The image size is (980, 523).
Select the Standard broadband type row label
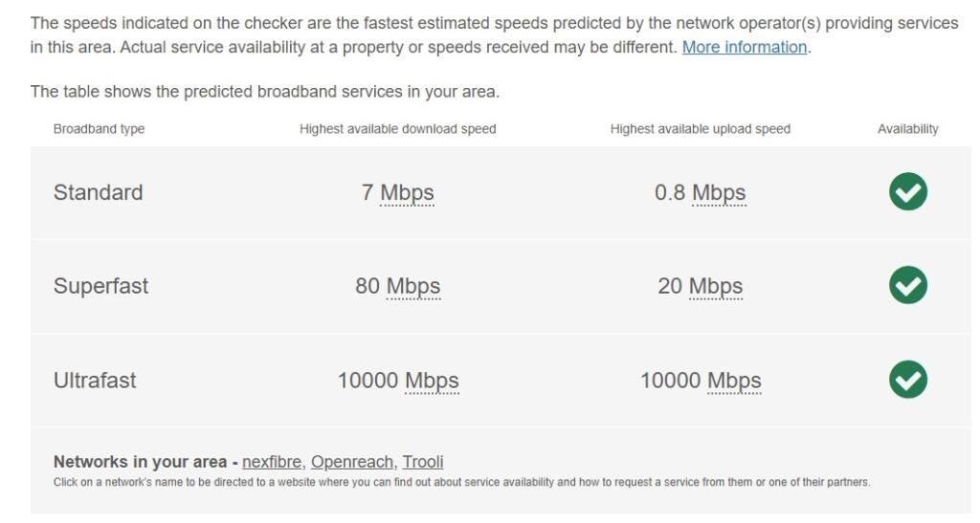(x=99, y=192)
